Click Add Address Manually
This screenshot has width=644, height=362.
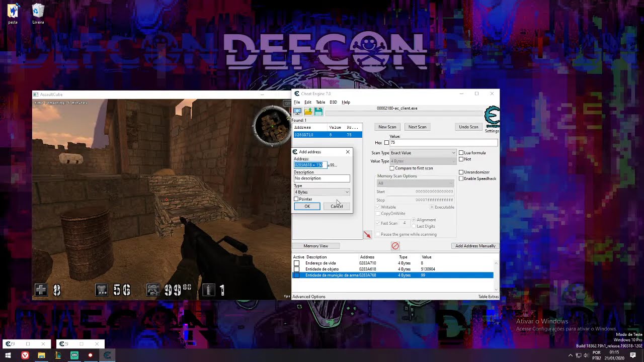[475, 246]
